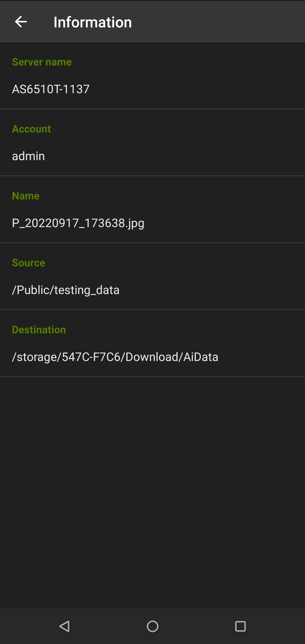Image resolution: width=305 pixels, height=644 pixels.
Task: Select the Name field label
Action: [x=26, y=196]
